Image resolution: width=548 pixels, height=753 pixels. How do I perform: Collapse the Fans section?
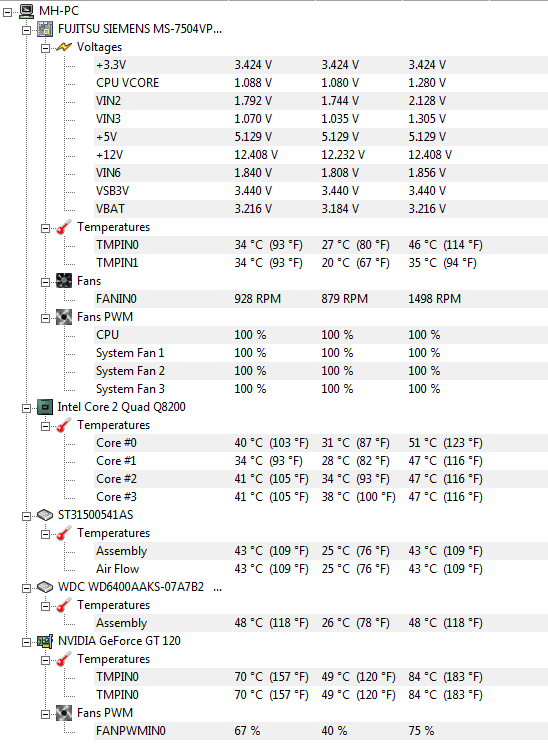(46, 282)
